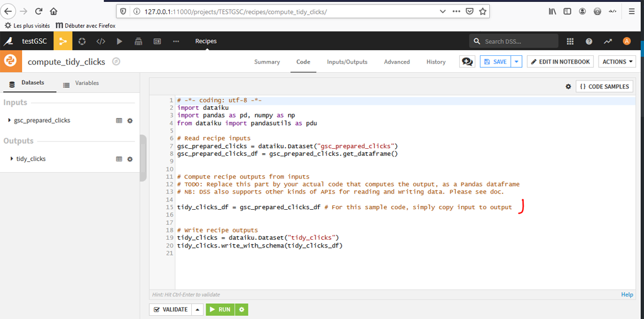
Task: Open validate options dropdown arrow
Action: [198, 310]
